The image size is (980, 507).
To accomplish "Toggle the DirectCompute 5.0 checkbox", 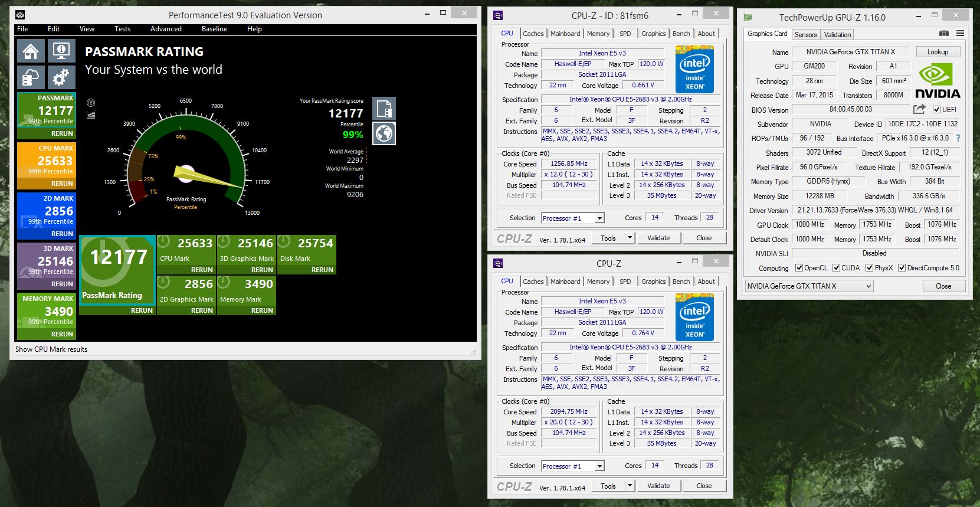I will [902, 268].
